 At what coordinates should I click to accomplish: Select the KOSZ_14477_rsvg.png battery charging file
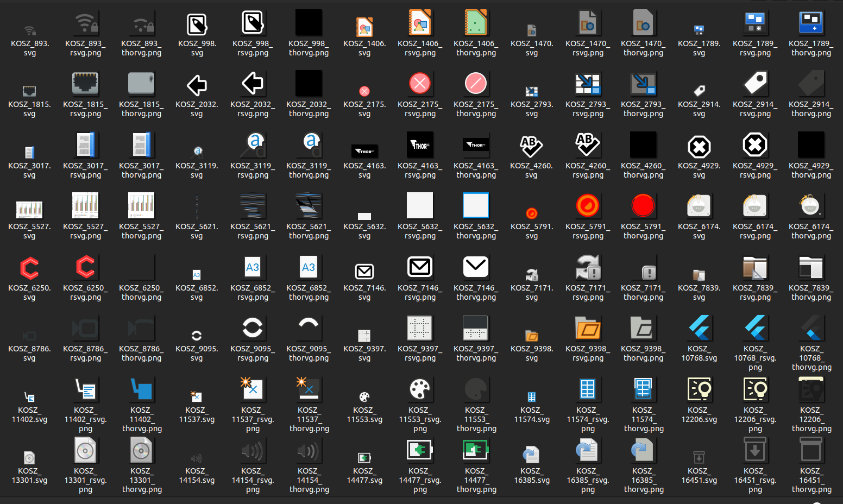point(420,450)
